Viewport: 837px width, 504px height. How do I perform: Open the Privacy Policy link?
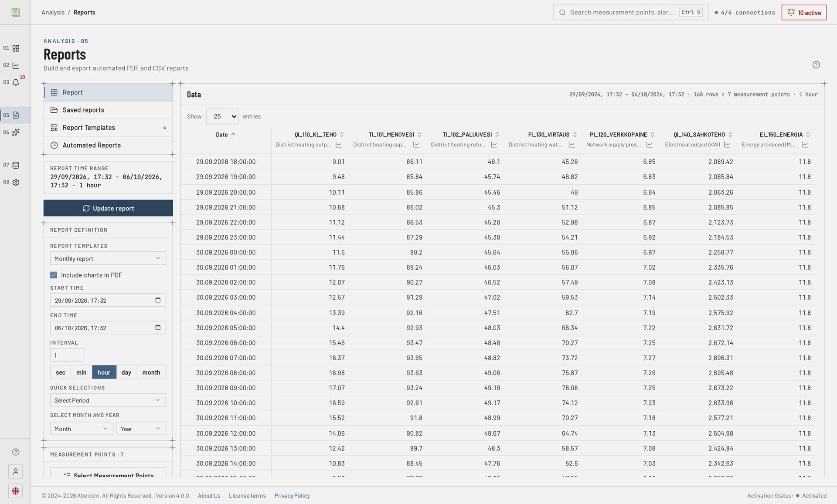click(x=292, y=496)
